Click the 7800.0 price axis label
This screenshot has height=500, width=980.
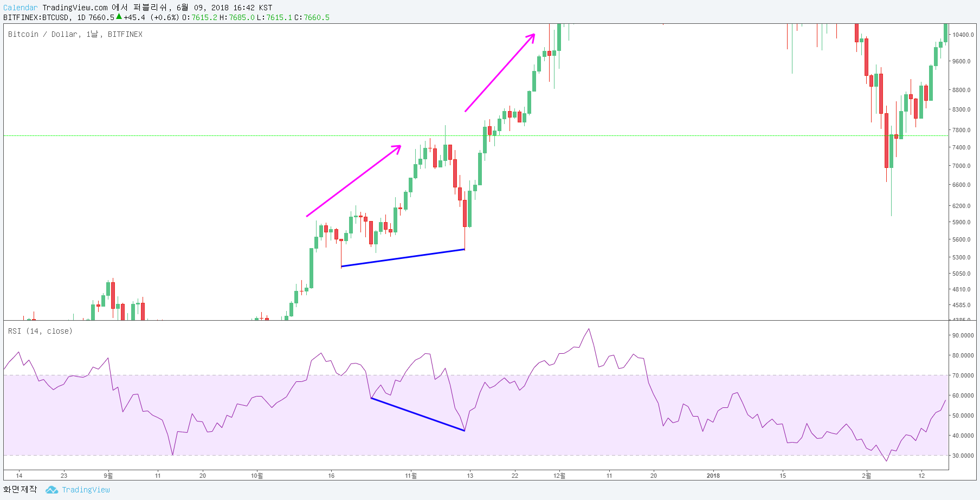(x=962, y=130)
